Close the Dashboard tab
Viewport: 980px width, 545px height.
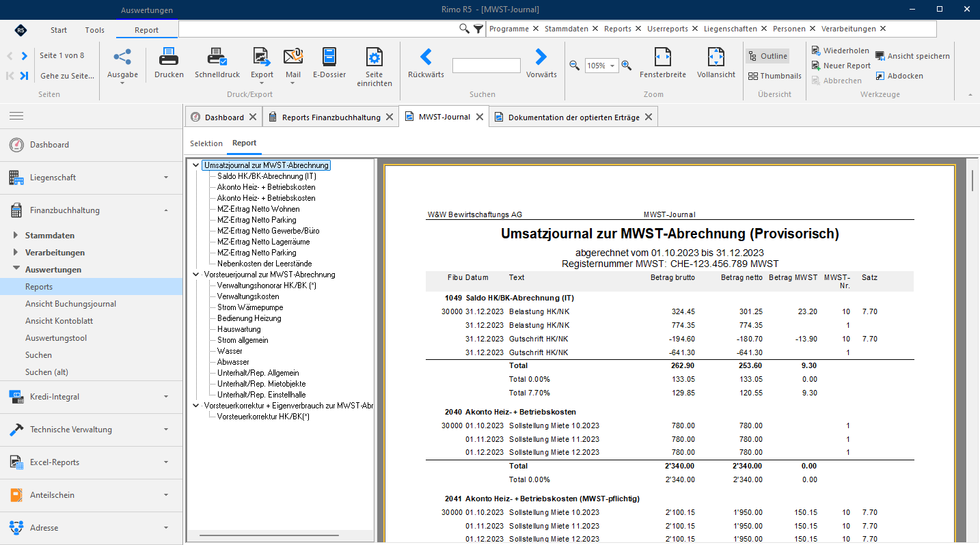(x=252, y=117)
